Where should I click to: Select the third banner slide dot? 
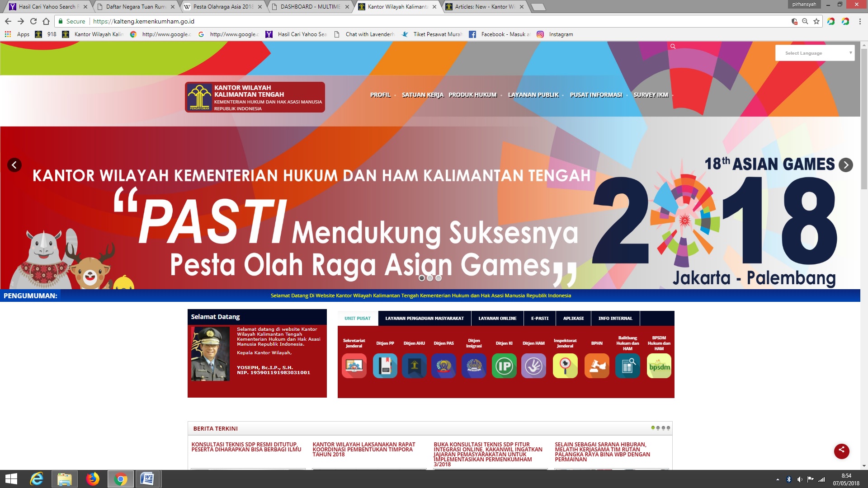tap(439, 278)
